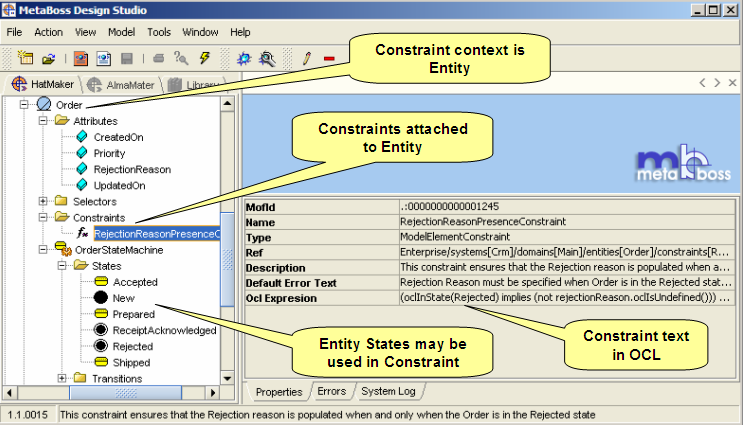Select the Priority attribute in tree
743x425 pixels.
pyautogui.click(x=109, y=153)
